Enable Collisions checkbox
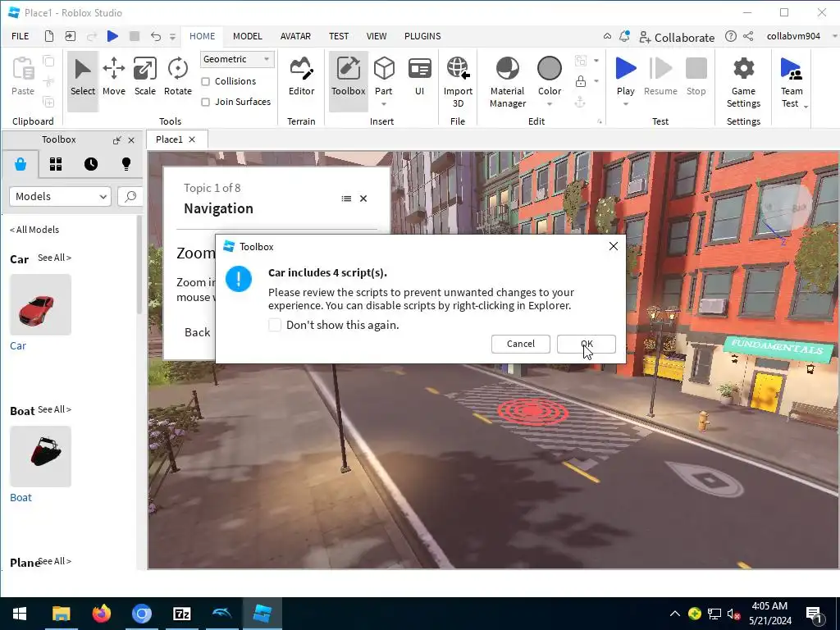The image size is (840, 630). (205, 81)
